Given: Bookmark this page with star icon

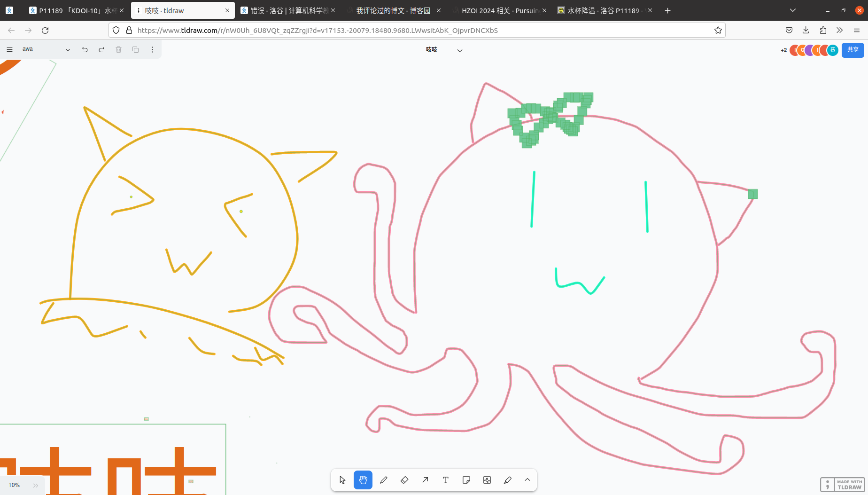Looking at the screenshot, I should click(718, 30).
